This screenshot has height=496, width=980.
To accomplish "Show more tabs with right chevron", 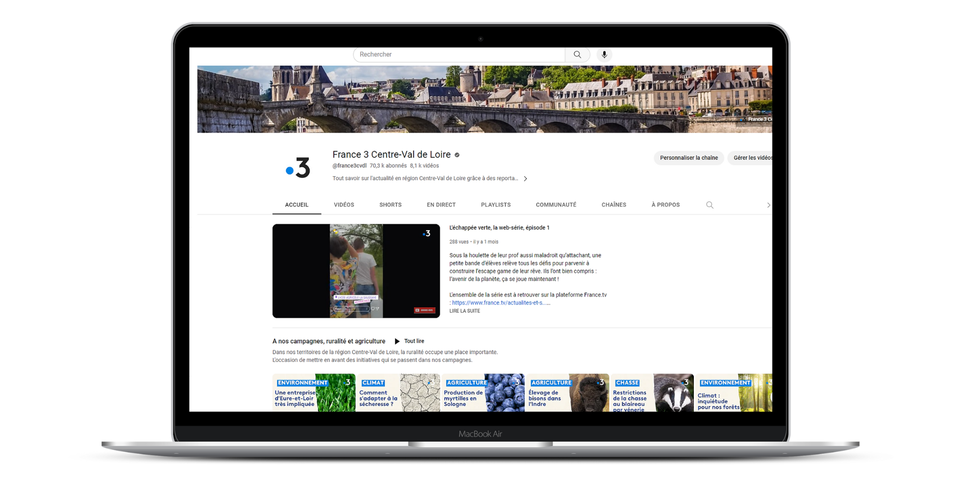I will (768, 205).
